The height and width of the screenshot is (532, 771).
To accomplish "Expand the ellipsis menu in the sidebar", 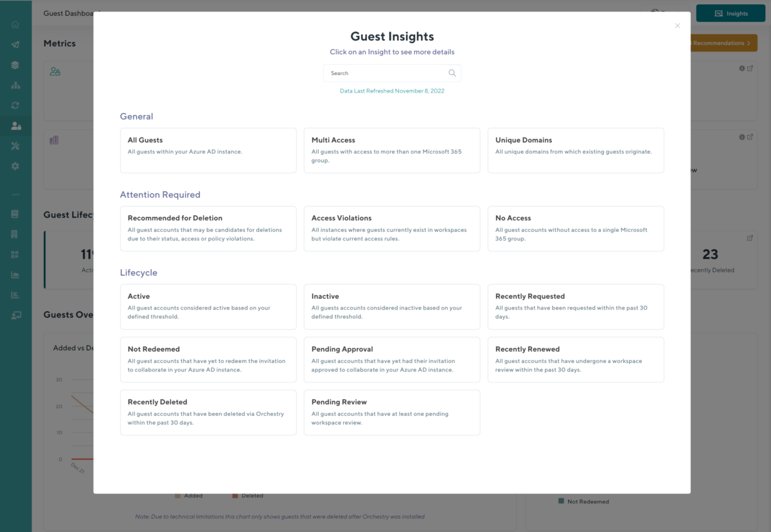I will point(15,193).
